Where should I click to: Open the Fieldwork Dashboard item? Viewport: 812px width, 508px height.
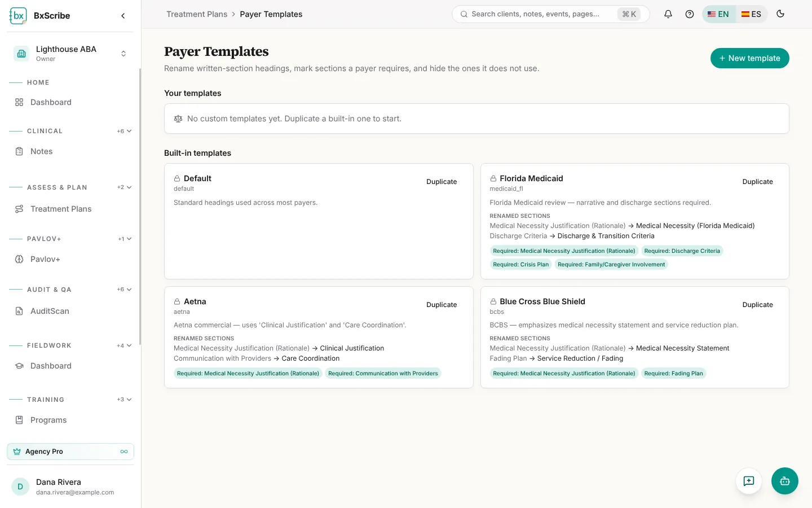coord(70,366)
